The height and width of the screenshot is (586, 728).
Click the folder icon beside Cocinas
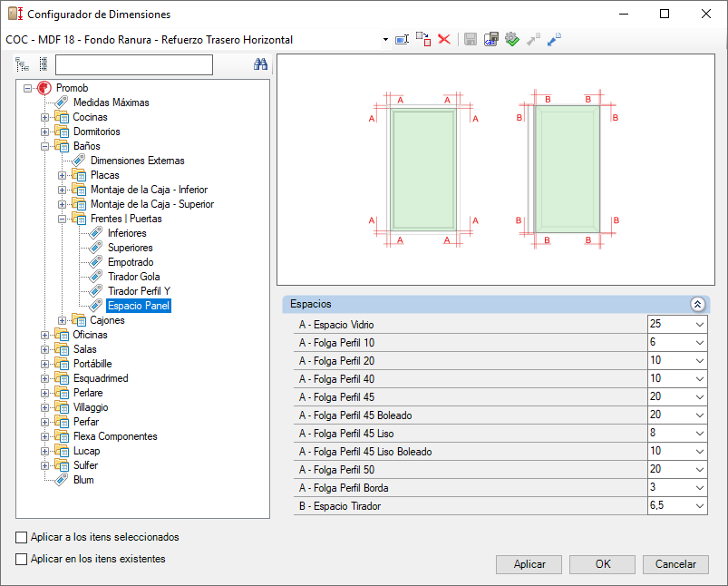pyautogui.click(x=62, y=117)
